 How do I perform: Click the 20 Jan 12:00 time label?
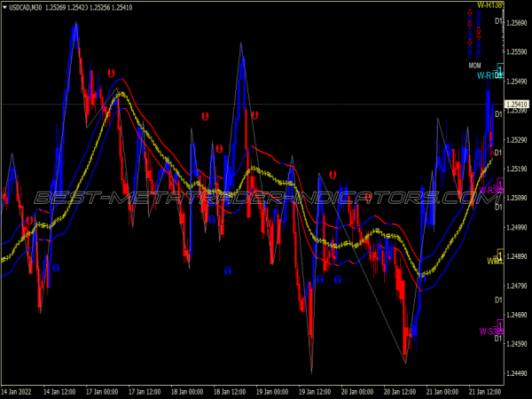400,392
